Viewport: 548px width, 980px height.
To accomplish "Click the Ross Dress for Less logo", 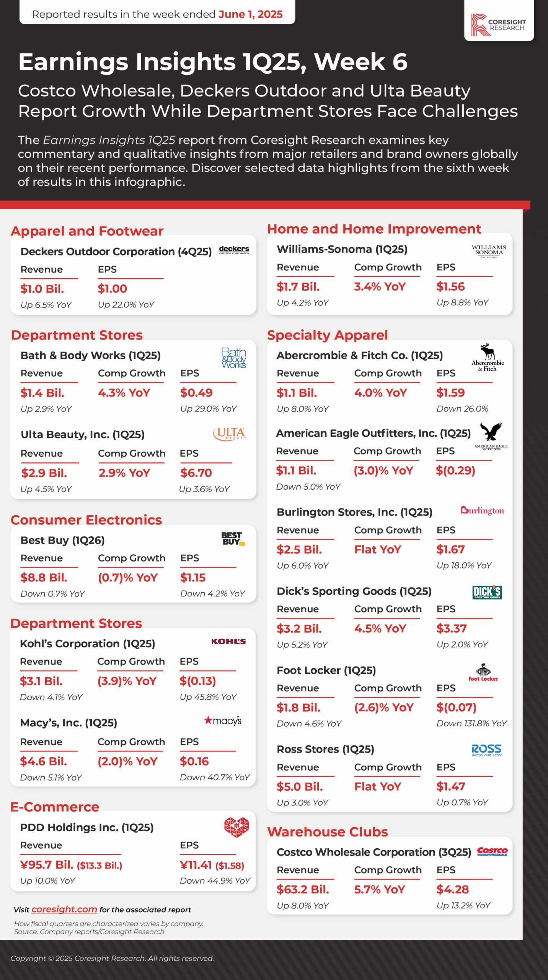I will [x=486, y=750].
